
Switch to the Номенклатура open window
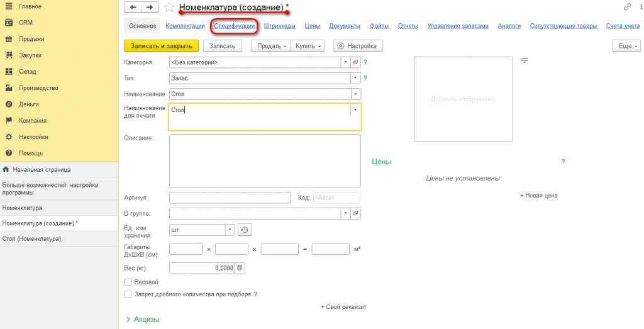[59, 208]
